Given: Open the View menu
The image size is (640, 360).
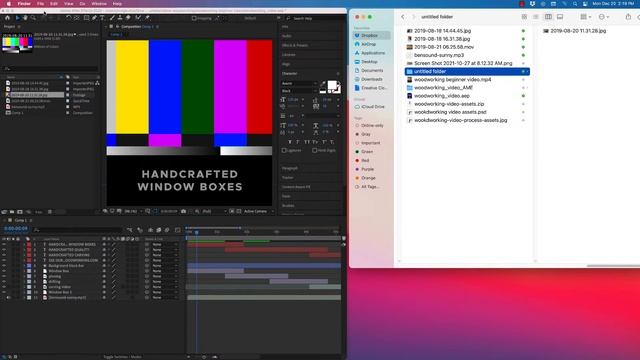Looking at the screenshot, I should click(x=69, y=4).
